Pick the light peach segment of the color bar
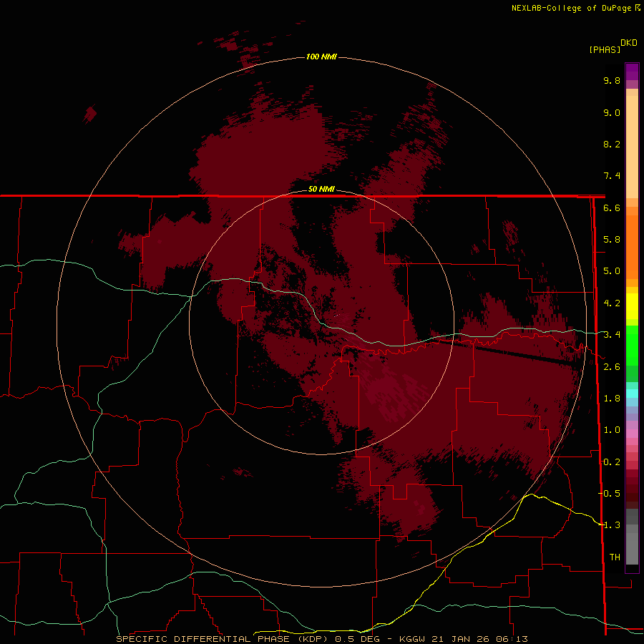The image size is (644, 644). click(632, 148)
